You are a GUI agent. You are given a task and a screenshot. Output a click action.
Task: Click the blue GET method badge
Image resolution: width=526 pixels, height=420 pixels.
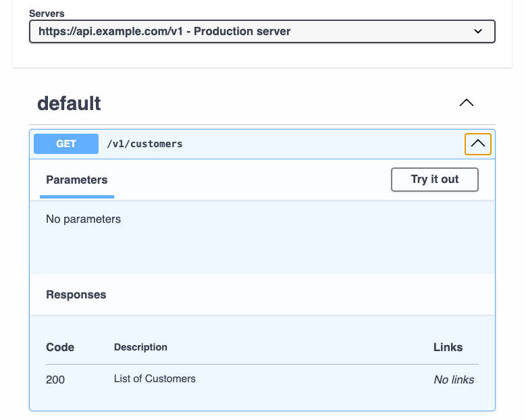point(66,144)
